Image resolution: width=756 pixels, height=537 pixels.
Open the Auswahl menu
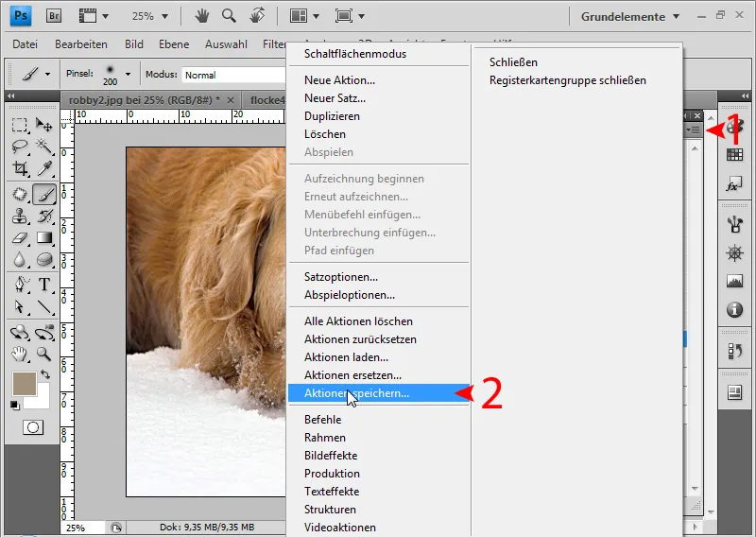pos(226,43)
